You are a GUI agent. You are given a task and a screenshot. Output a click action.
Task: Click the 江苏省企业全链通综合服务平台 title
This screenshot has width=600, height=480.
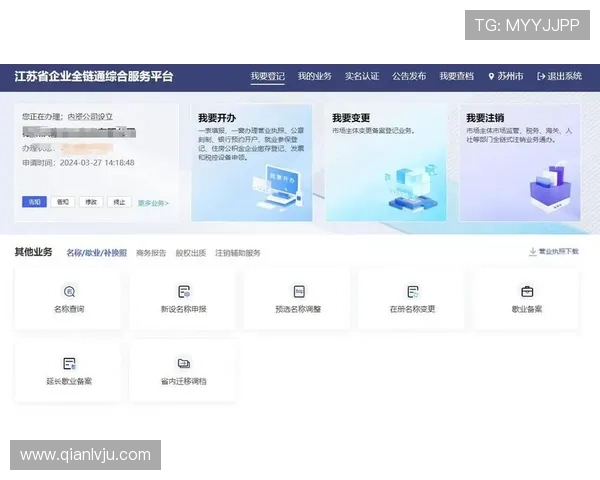[94, 76]
